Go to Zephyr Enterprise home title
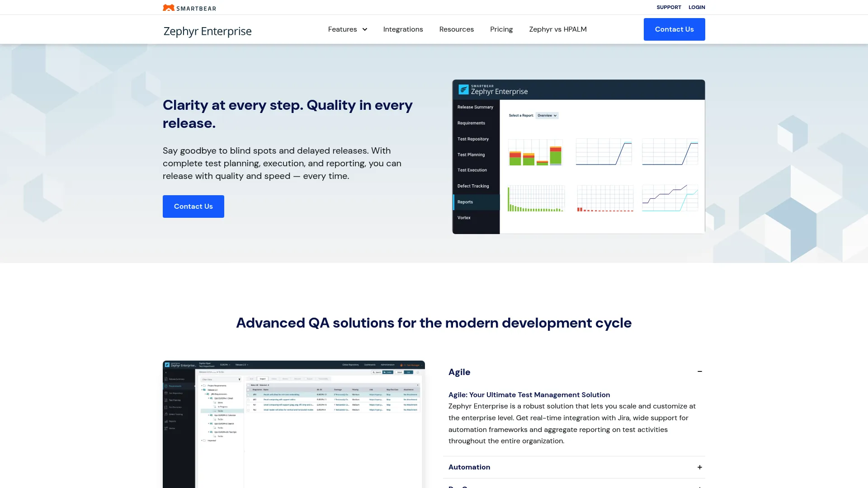The height and width of the screenshot is (488, 868). [x=208, y=31]
